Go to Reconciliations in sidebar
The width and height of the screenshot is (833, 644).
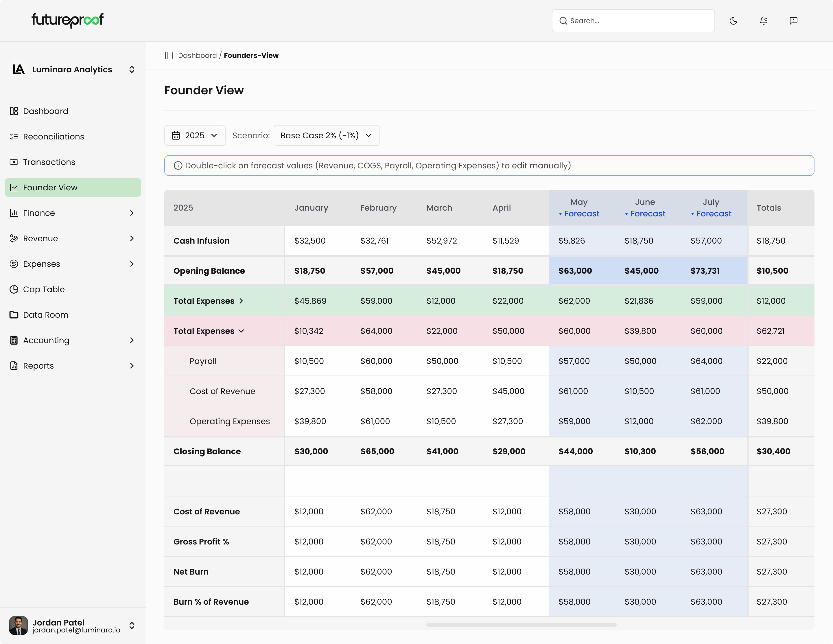53,137
